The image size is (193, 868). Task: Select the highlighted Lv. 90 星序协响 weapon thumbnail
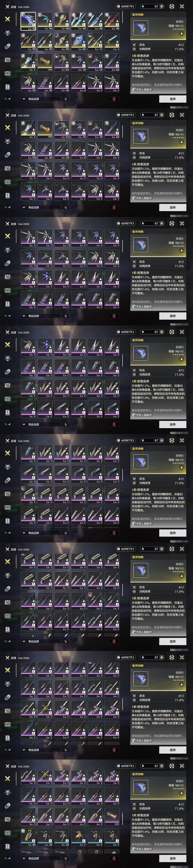tap(28, 21)
